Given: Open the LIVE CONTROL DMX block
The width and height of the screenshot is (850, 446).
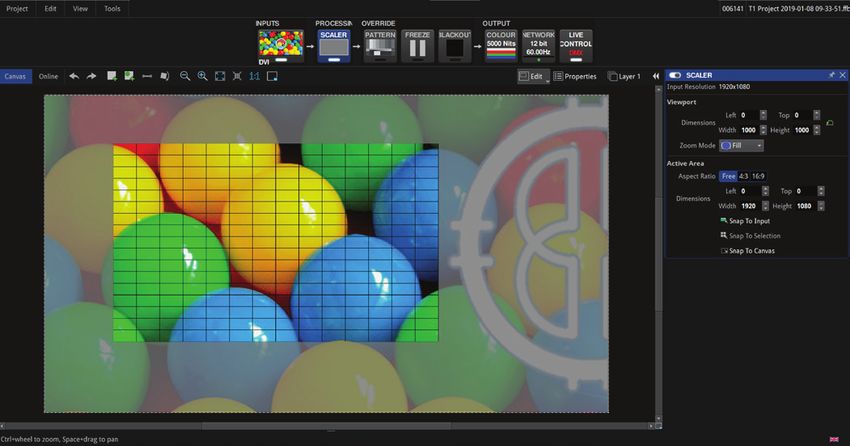Looking at the screenshot, I should 576,47.
